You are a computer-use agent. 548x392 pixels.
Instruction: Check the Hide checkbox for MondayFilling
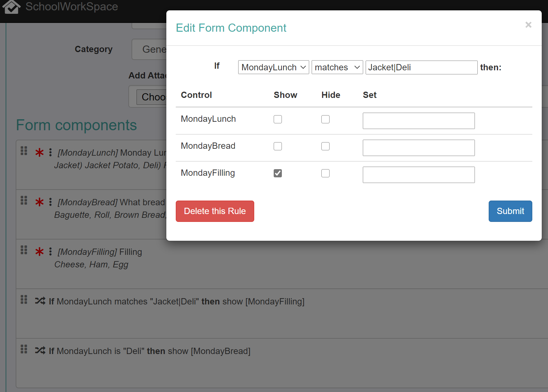pyautogui.click(x=325, y=173)
